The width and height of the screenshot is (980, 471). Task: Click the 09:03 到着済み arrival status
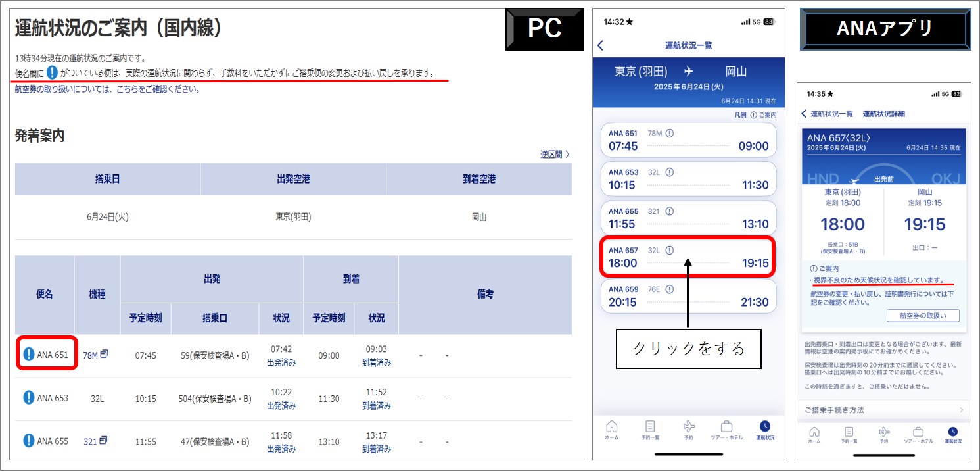click(x=377, y=355)
